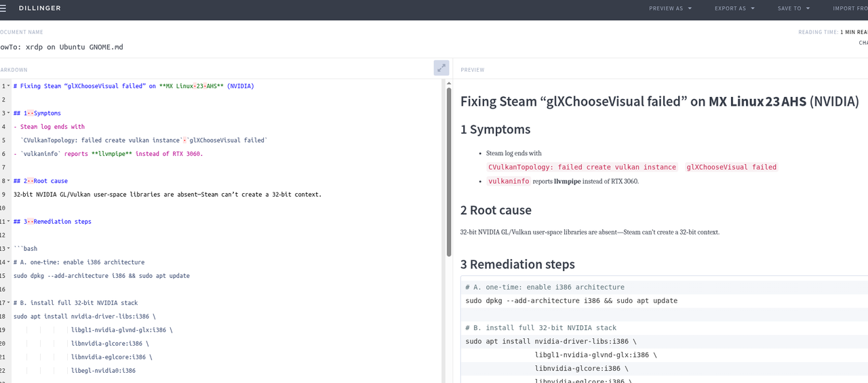Click 'libgl1-nvidia-glvnd-glx:i386' line in preview
This screenshot has height=383, width=868.
coord(595,355)
